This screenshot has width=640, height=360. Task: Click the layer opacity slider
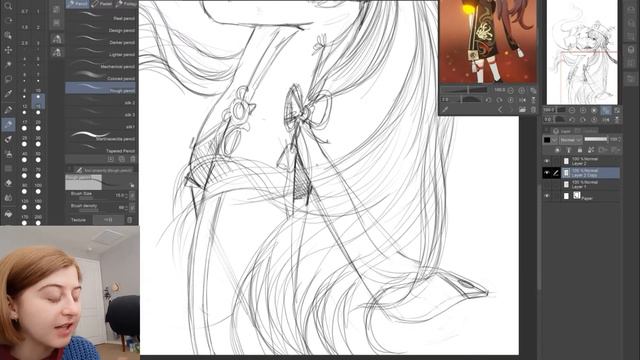click(596, 140)
